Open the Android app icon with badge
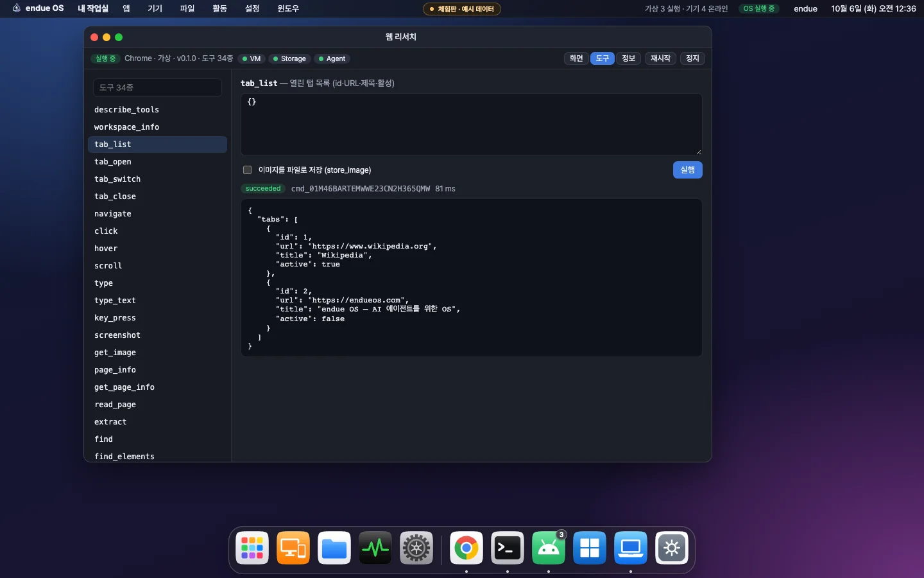Image resolution: width=924 pixels, height=578 pixels. click(549, 548)
